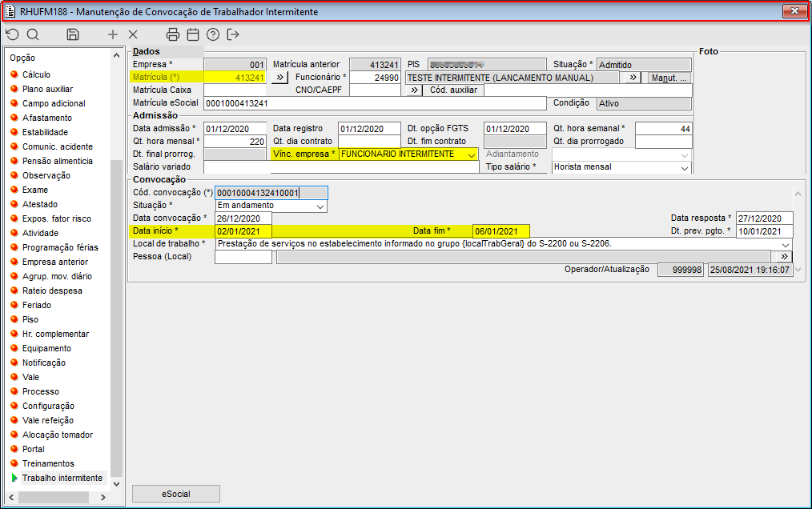Click Data fim field 06/01/2021
The image size is (812, 509).
point(501,231)
